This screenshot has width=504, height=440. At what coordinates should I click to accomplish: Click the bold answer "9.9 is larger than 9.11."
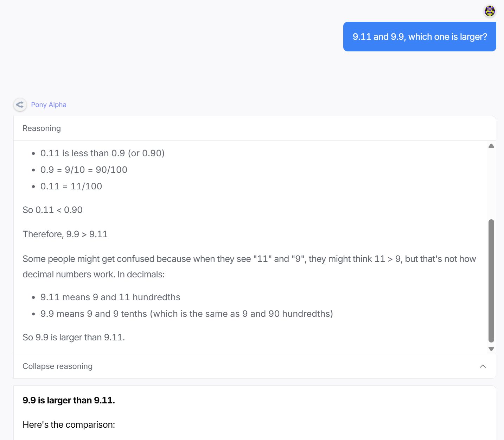click(x=69, y=400)
